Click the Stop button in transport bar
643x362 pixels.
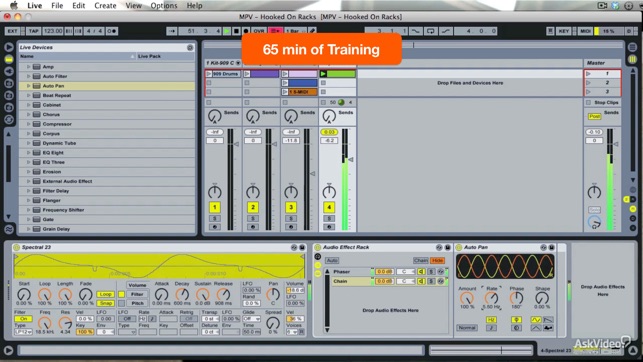236,31
